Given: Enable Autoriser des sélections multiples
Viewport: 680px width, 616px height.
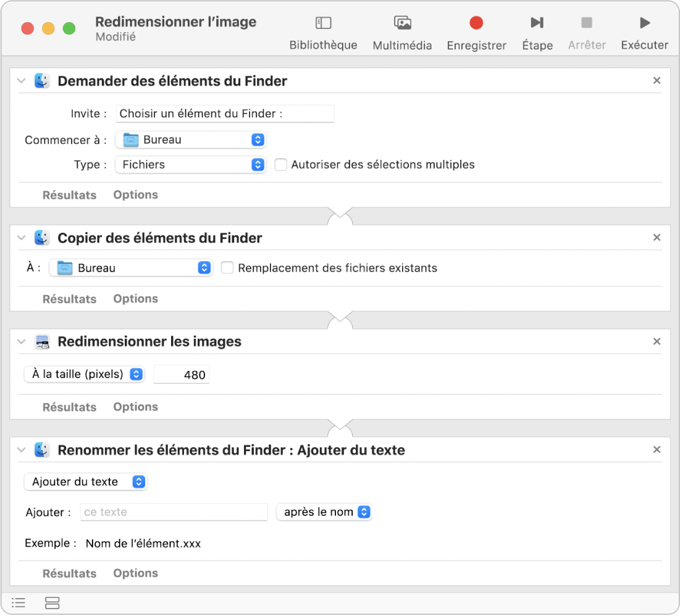Looking at the screenshot, I should 281,165.
